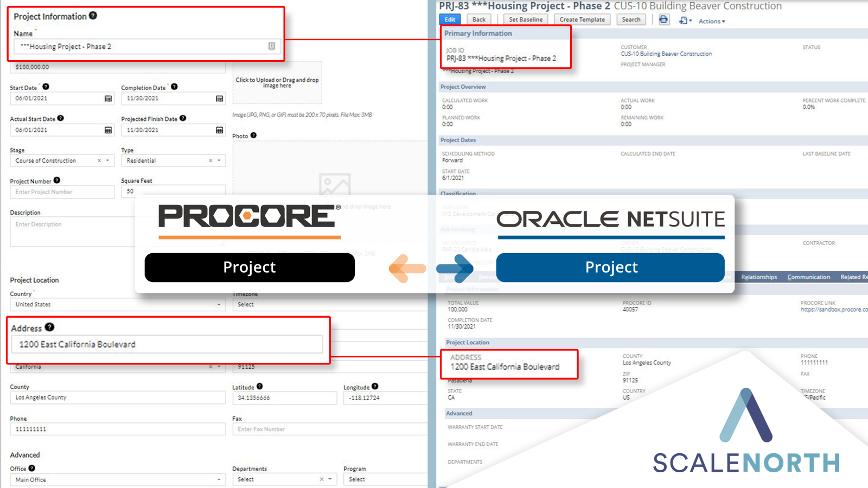
Task: Click the icon inside the Name field
Action: pyautogui.click(x=272, y=46)
